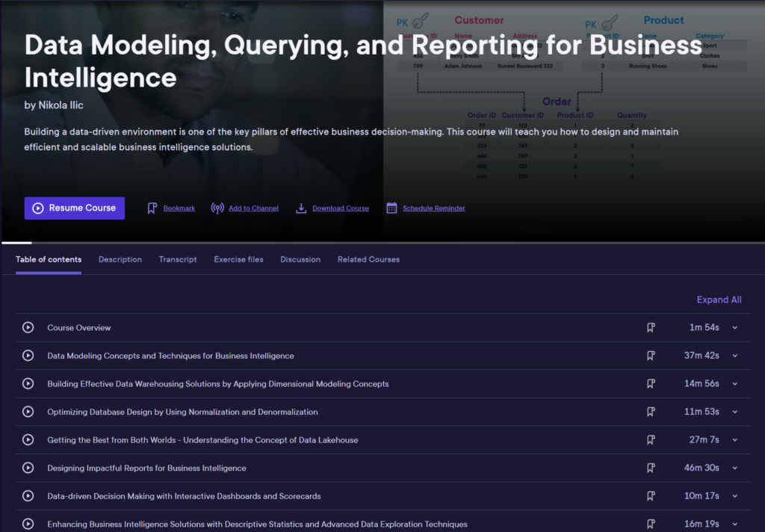Screen dimensions: 765x532
Task: Go to the Discussion tab
Action: tap(300, 260)
